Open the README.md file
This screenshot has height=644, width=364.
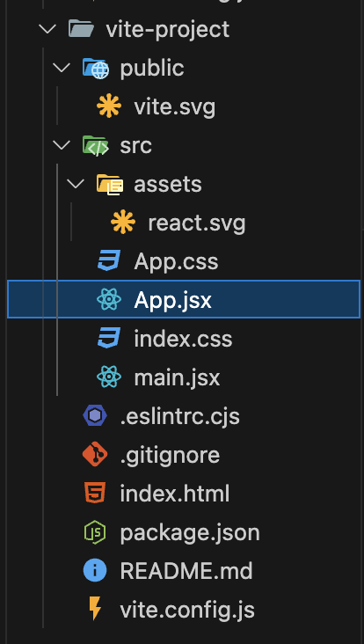point(186,570)
